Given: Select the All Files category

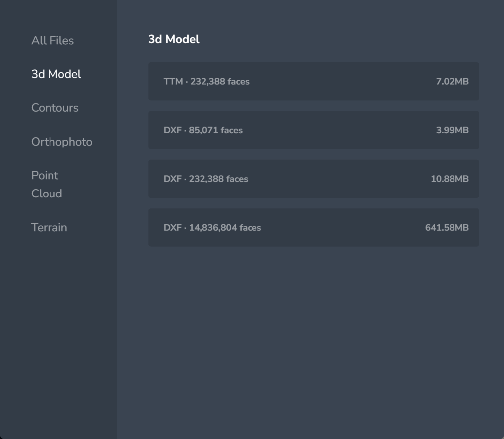Looking at the screenshot, I should [52, 41].
